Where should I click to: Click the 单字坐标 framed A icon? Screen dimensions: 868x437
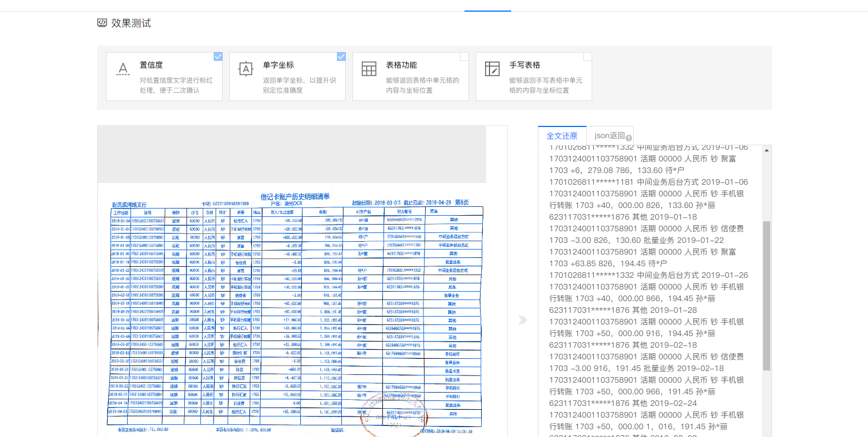pos(246,69)
